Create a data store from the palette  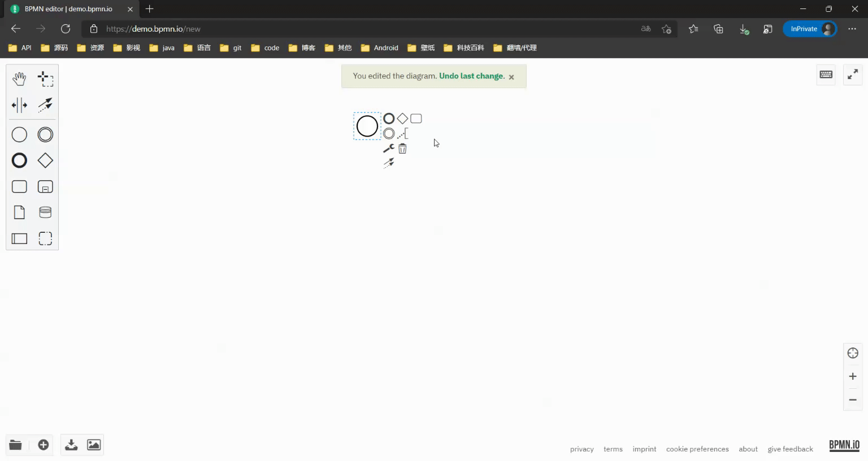(x=45, y=212)
